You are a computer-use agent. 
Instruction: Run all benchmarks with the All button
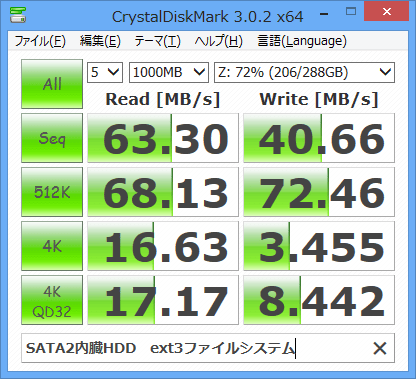pyautogui.click(x=52, y=84)
